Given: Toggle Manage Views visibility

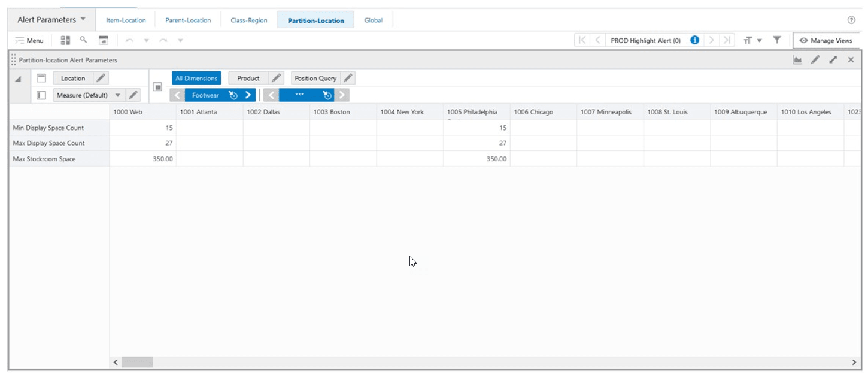Looking at the screenshot, I should tap(827, 40).
